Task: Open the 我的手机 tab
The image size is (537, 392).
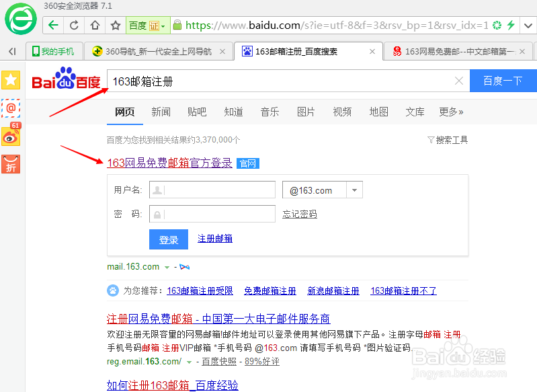Action: pyautogui.click(x=53, y=51)
